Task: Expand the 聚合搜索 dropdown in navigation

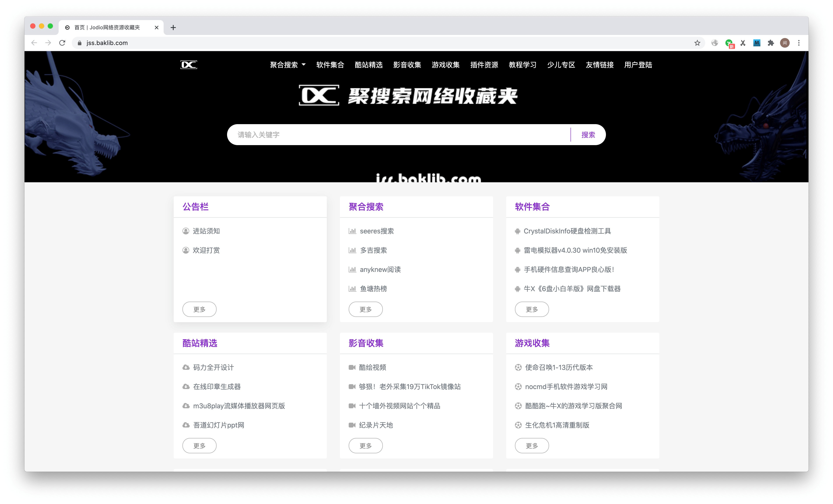Action: [288, 65]
